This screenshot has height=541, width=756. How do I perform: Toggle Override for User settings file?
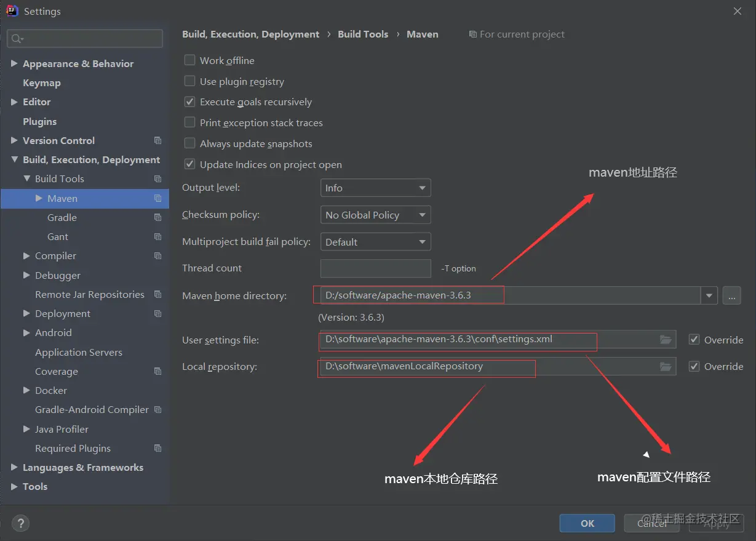point(694,339)
